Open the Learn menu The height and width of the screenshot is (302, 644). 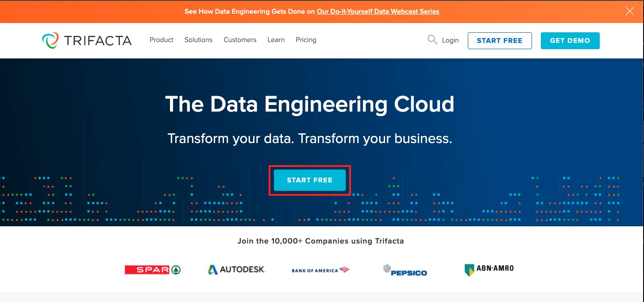coord(276,40)
